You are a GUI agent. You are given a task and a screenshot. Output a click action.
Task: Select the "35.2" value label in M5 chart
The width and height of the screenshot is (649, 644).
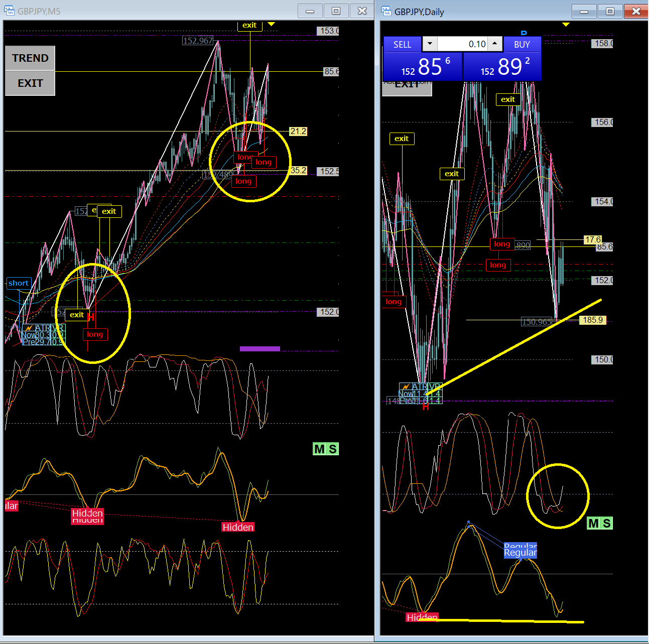(298, 171)
